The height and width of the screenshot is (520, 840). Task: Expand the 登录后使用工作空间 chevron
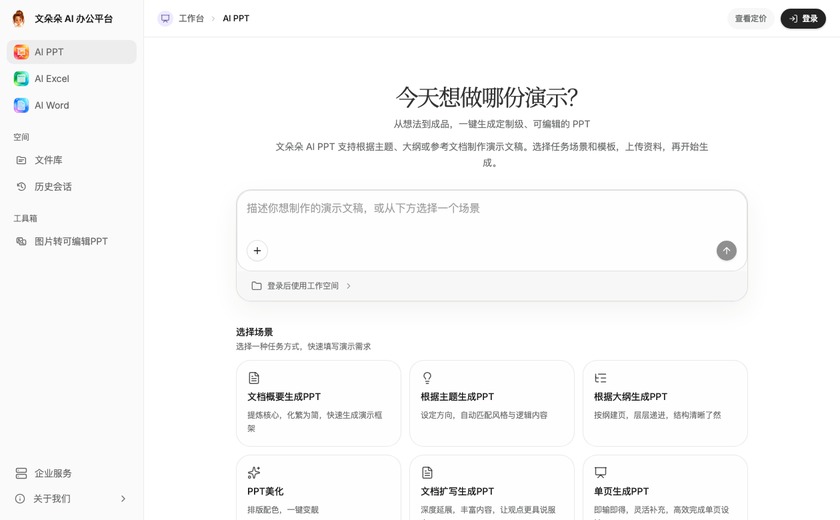point(348,286)
